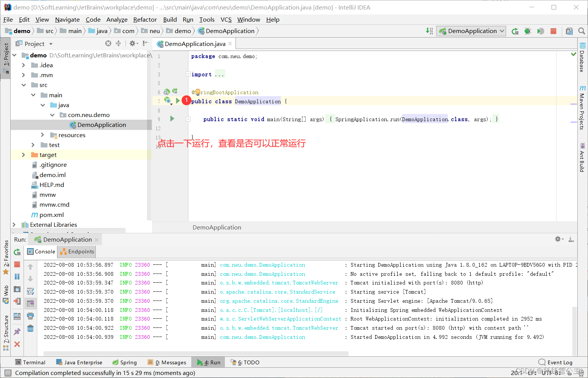Click the green run gutter arrow on main method
Screen dimensions: 588x378
click(172, 119)
